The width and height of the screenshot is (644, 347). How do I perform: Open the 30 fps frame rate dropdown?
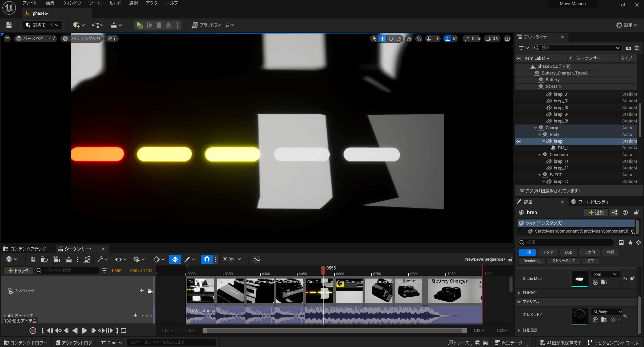tap(232, 259)
